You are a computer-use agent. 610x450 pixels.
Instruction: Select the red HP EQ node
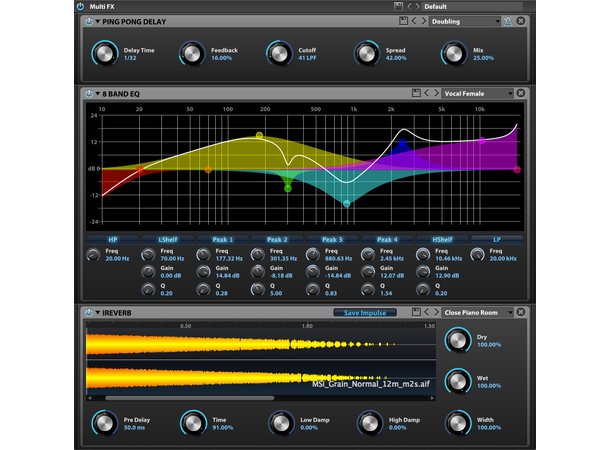[140, 170]
